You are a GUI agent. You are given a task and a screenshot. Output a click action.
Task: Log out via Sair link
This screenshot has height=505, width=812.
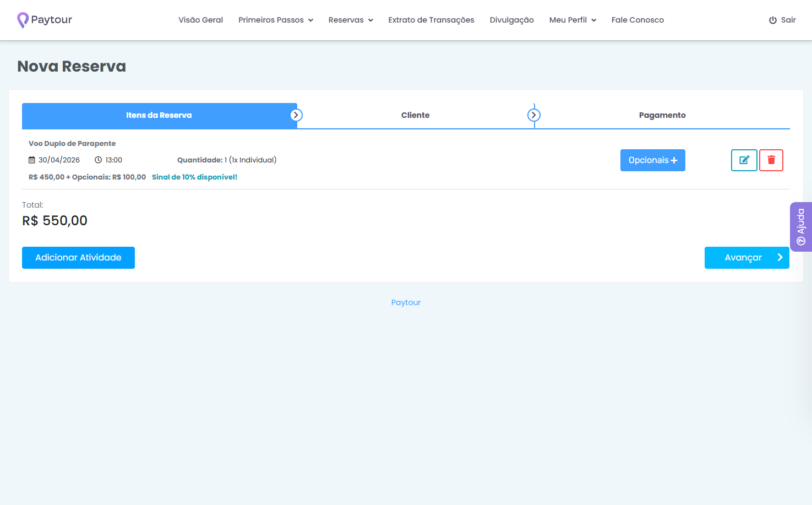[x=782, y=20]
